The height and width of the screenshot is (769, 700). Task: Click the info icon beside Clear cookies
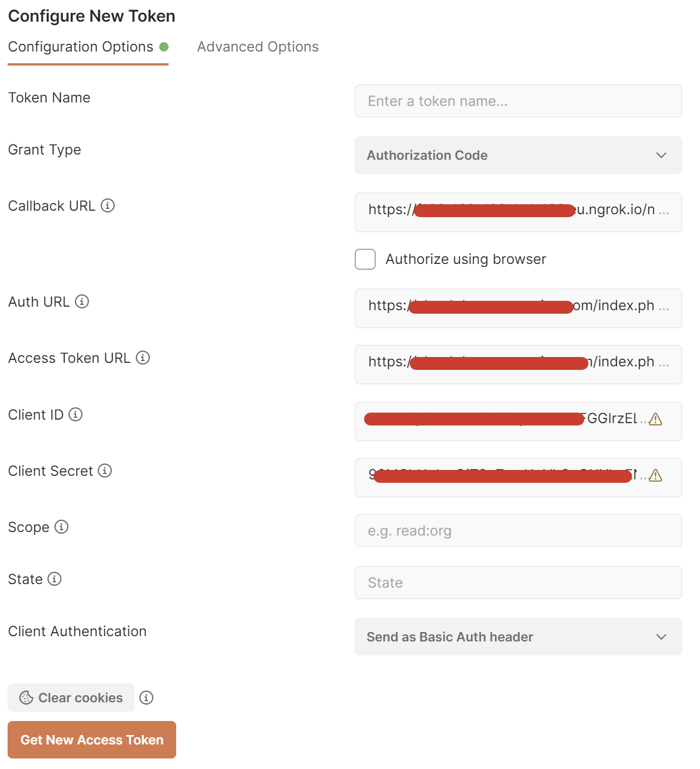pos(146,698)
